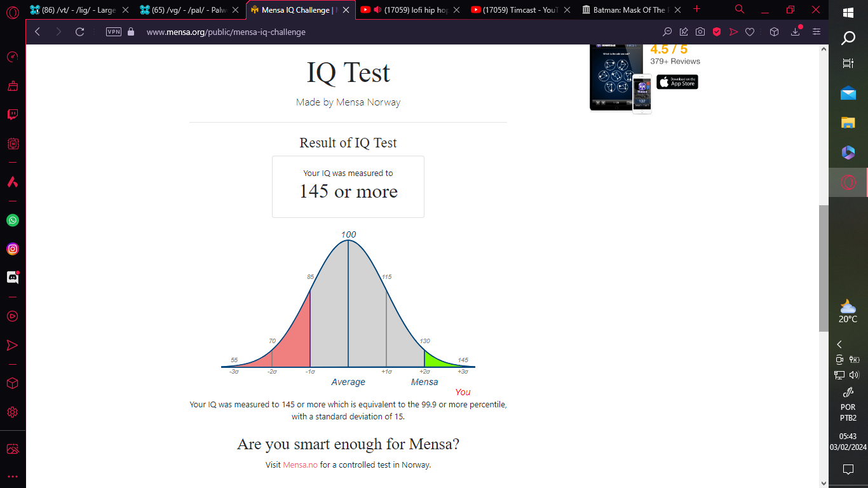Close the Mensa IQ Challenge tab
The width and height of the screenshot is (868, 488).
tap(346, 10)
